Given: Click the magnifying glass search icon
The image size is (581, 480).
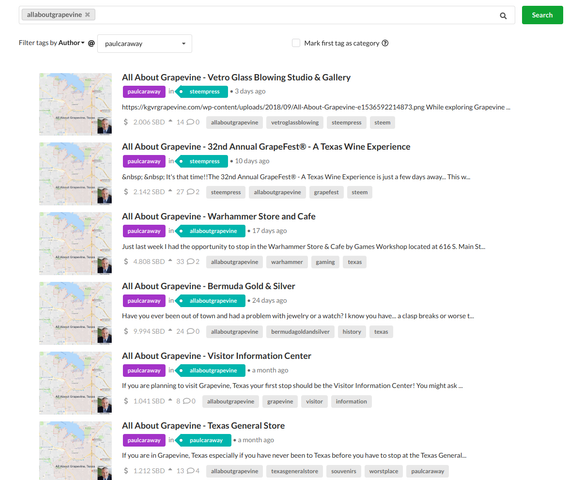Looking at the screenshot, I should coord(503,16).
